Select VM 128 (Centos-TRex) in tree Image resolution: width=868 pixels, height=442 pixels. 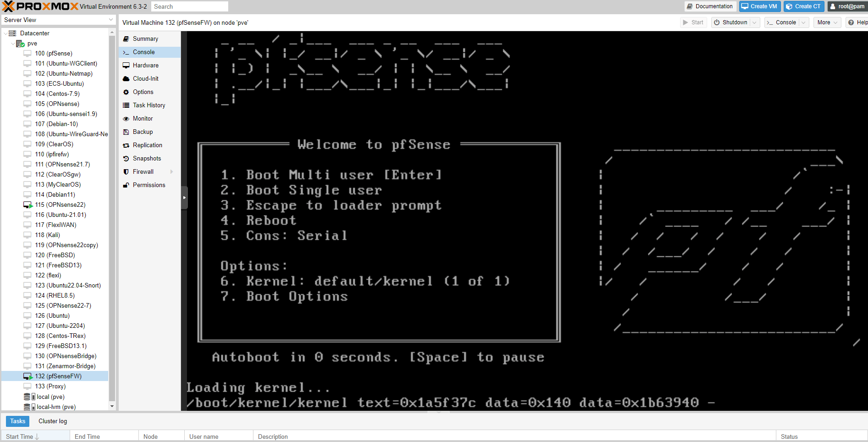(x=55, y=336)
